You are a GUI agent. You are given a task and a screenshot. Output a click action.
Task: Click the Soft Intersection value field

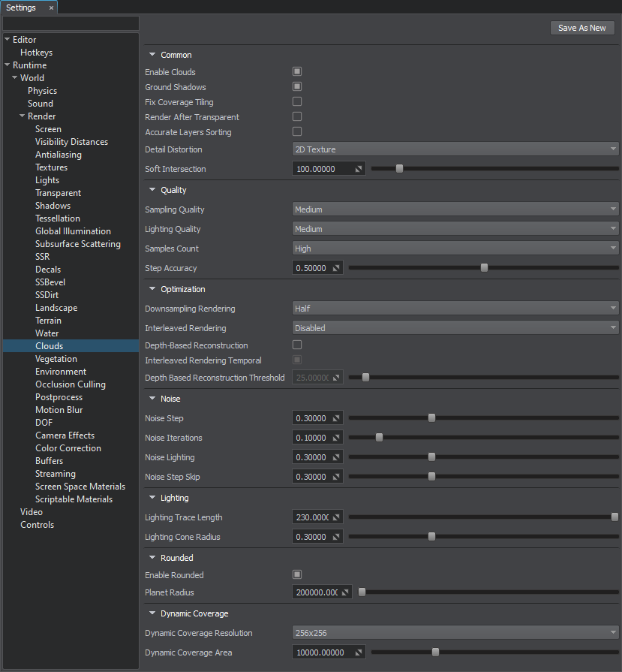tap(329, 169)
